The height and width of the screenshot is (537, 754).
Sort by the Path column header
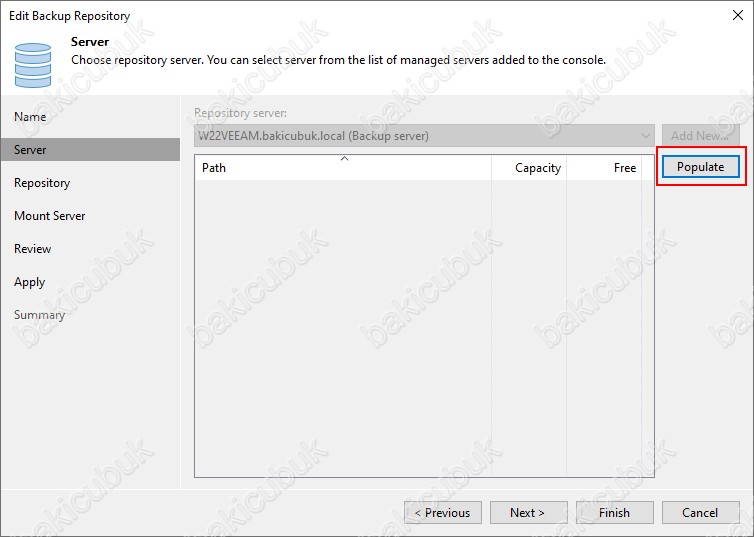click(x=343, y=168)
